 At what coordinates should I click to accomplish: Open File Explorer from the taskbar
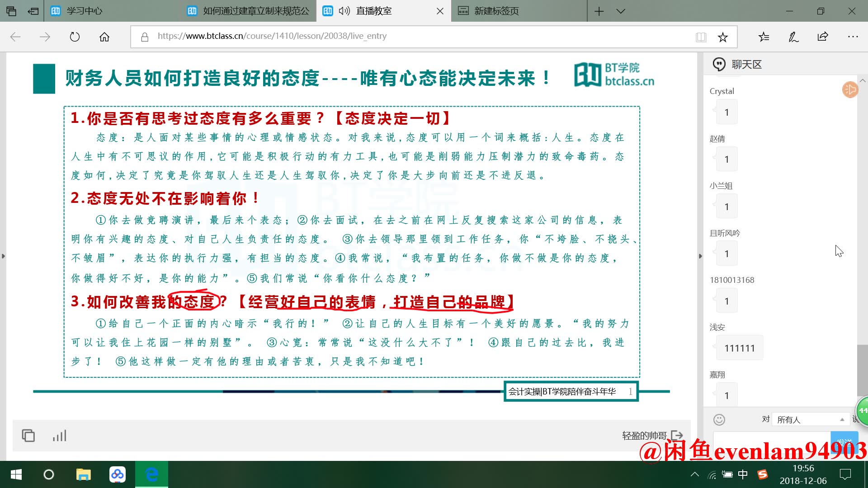point(83,474)
